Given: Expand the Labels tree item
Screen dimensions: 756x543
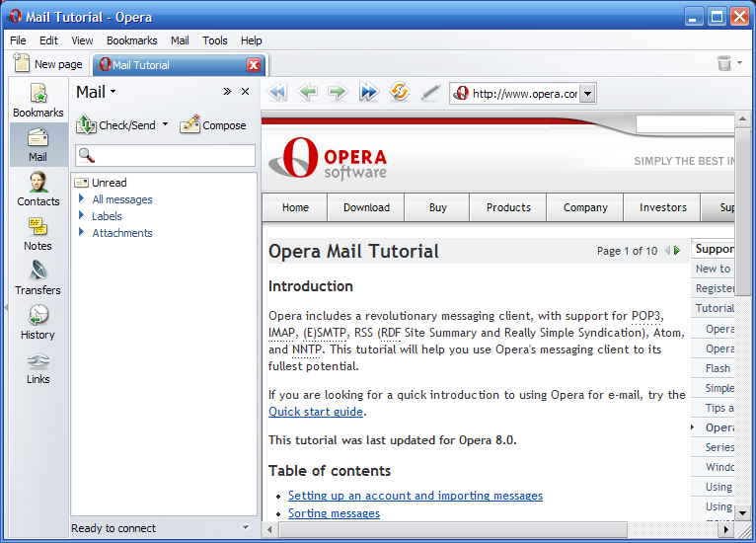Looking at the screenshot, I should coord(82,215).
